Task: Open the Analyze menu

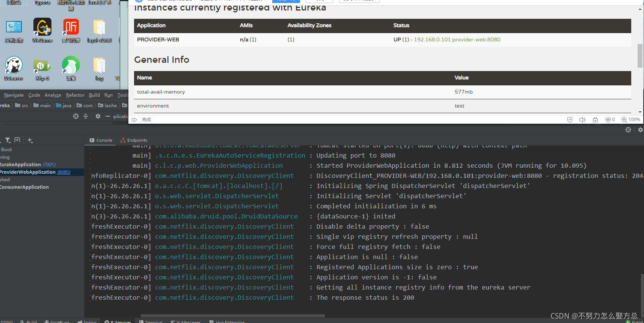Action: pyautogui.click(x=53, y=95)
